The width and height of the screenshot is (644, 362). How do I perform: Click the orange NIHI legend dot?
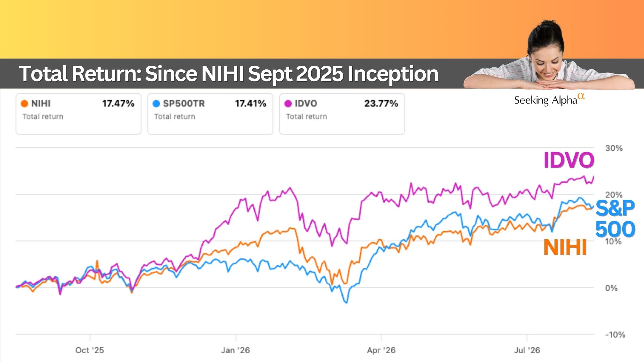click(24, 104)
